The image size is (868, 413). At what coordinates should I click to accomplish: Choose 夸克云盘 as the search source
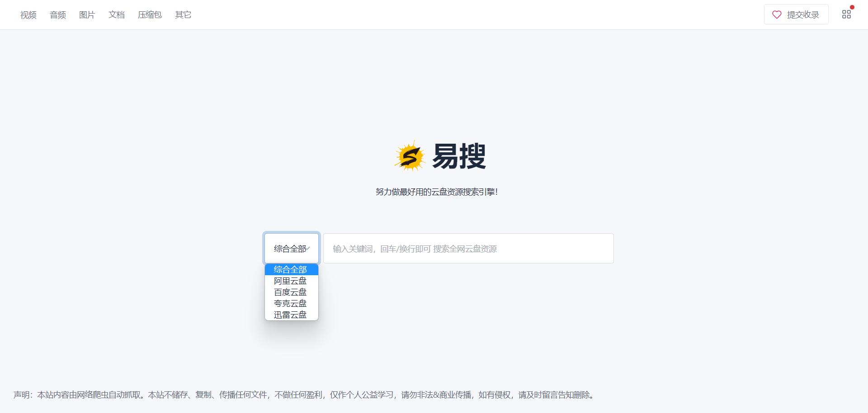290,303
